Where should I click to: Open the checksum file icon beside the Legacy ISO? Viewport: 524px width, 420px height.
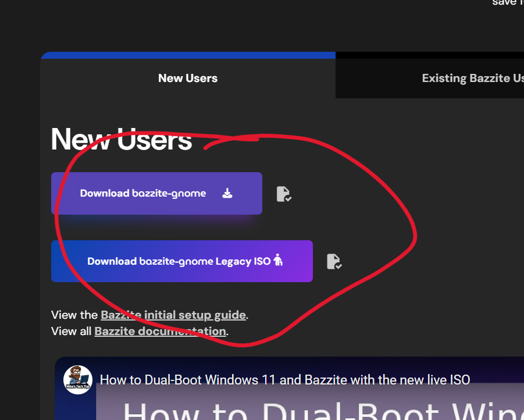click(334, 262)
